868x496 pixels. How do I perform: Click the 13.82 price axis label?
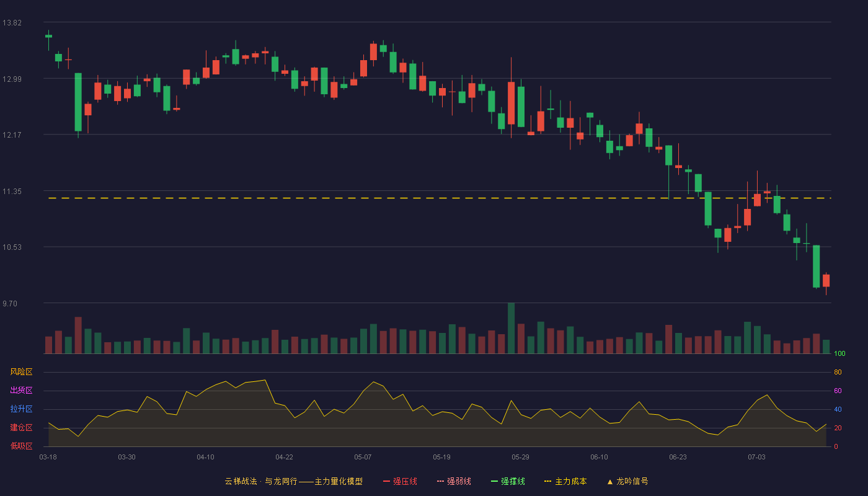coord(12,23)
